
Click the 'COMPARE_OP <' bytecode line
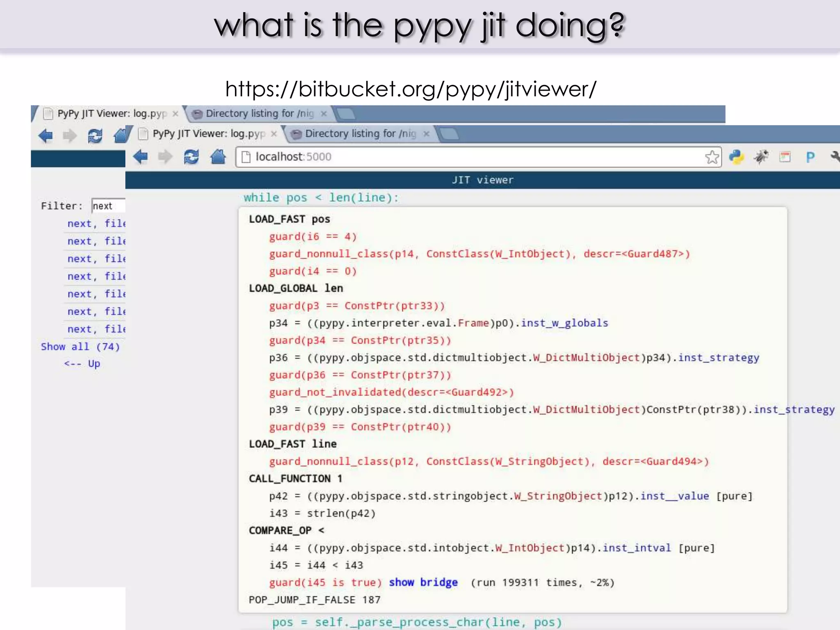point(287,531)
